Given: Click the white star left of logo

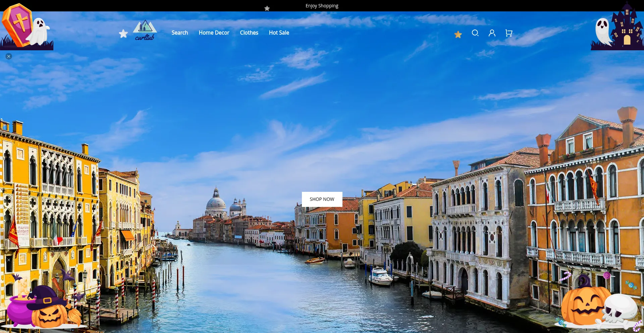Looking at the screenshot, I should click(123, 34).
